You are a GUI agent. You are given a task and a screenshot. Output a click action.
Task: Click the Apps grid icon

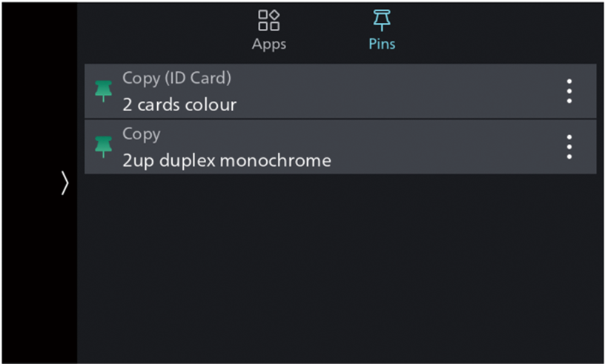[268, 20]
